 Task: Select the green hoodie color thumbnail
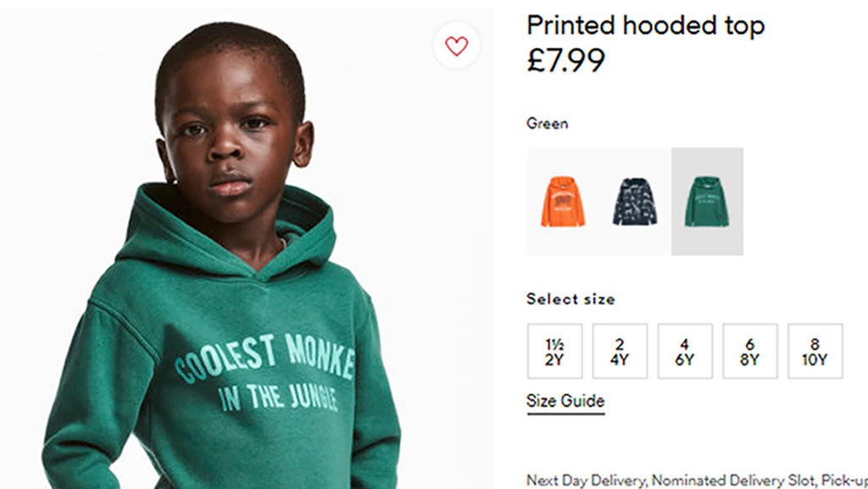tap(707, 202)
